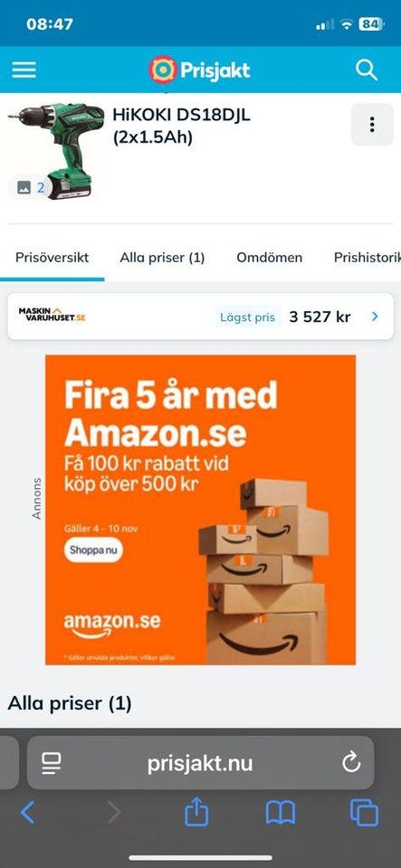View the HiKOKI drill product image
The width and height of the screenshot is (401, 868).
[x=56, y=151]
